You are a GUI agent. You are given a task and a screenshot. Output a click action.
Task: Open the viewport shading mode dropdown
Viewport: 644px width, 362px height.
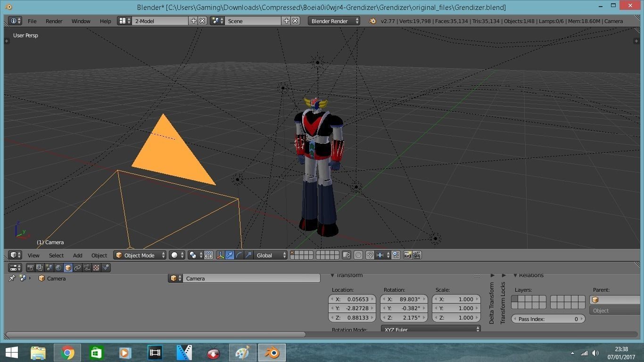[177, 255]
